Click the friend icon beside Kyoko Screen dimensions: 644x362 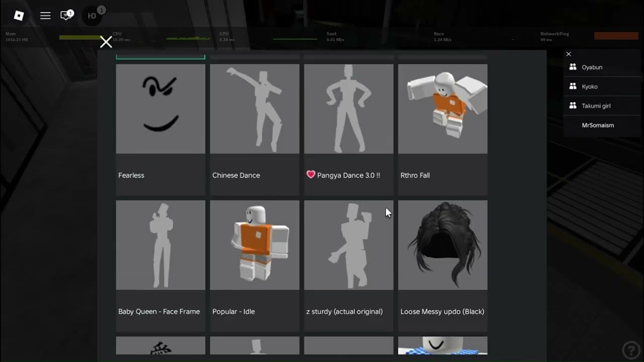[x=573, y=86]
